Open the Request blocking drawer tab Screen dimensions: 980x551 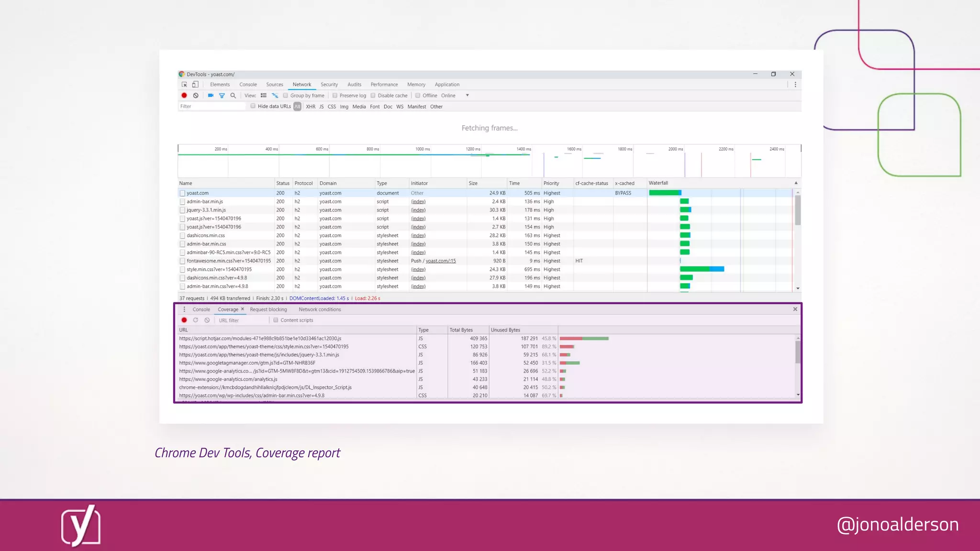point(268,309)
